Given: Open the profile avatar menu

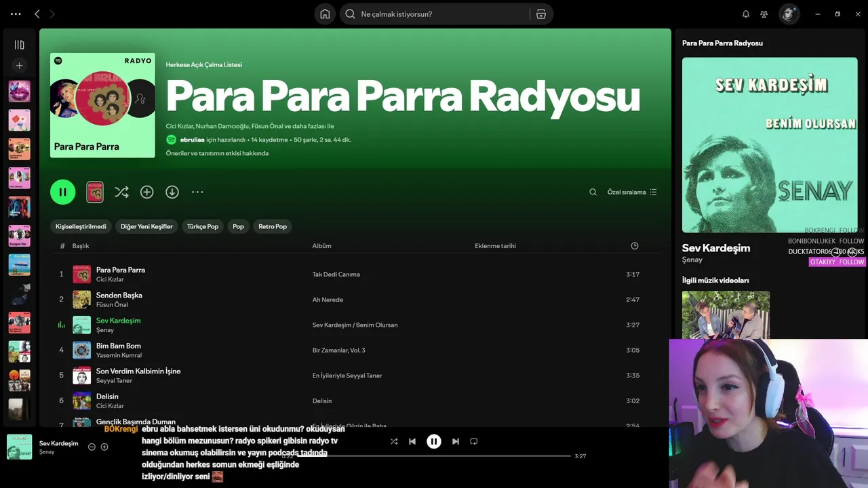Looking at the screenshot, I should tap(789, 14).
